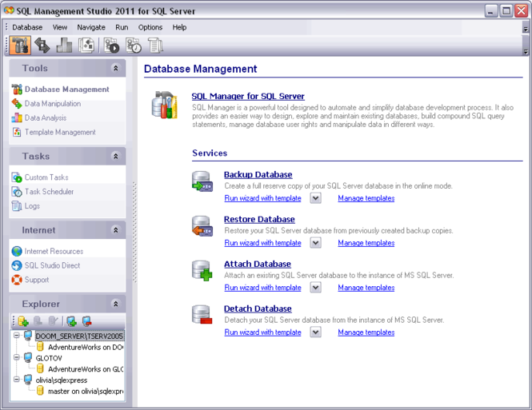532x410 pixels.
Task: Open SQL Manager for SQL Server link
Action: [248, 97]
